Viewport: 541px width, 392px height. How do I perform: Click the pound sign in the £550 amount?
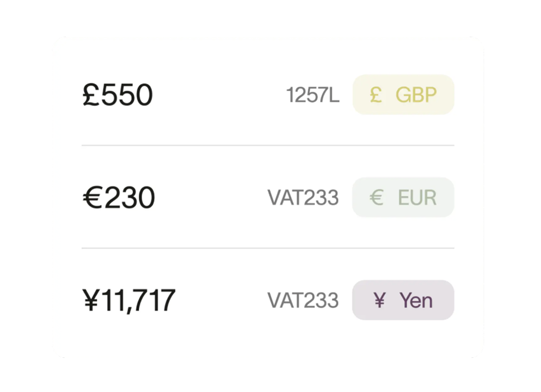tap(91, 95)
